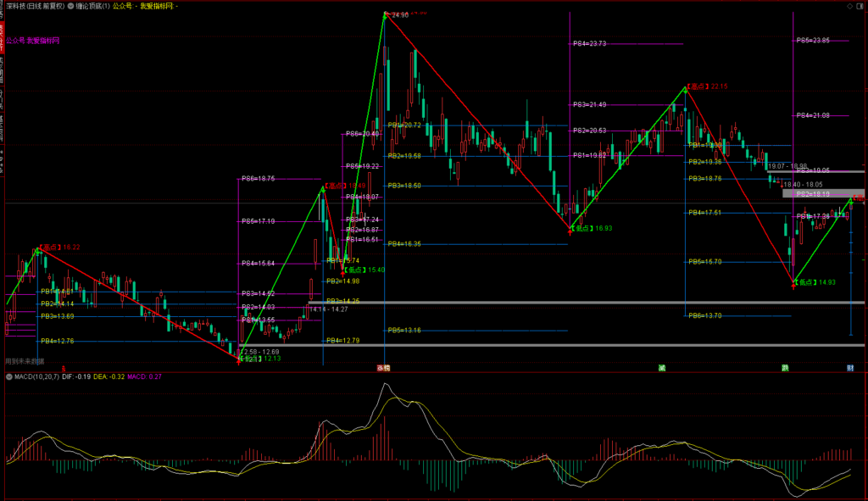The image size is (868, 501).
Task: Click the PB1=20.72 level label
Action: coord(404,125)
